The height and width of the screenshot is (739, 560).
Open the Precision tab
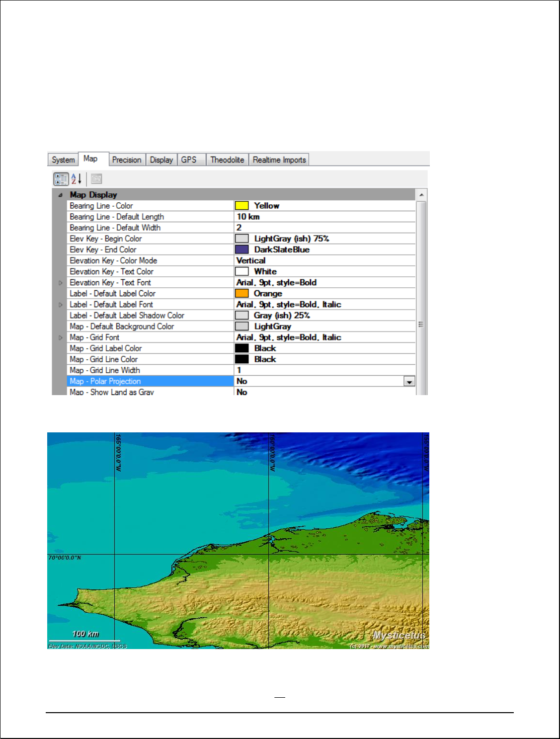[x=126, y=160]
